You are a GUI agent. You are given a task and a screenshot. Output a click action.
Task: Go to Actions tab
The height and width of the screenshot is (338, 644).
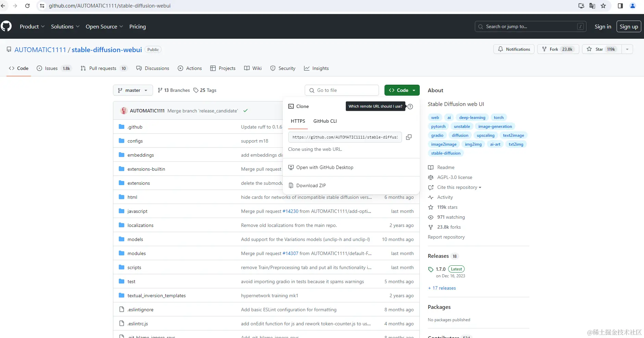[x=190, y=68]
